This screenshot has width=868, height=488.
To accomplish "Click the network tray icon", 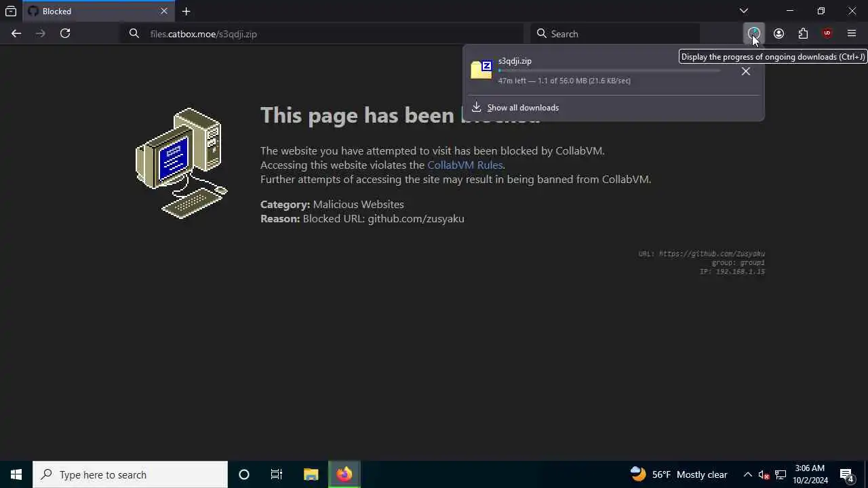I will click(781, 474).
